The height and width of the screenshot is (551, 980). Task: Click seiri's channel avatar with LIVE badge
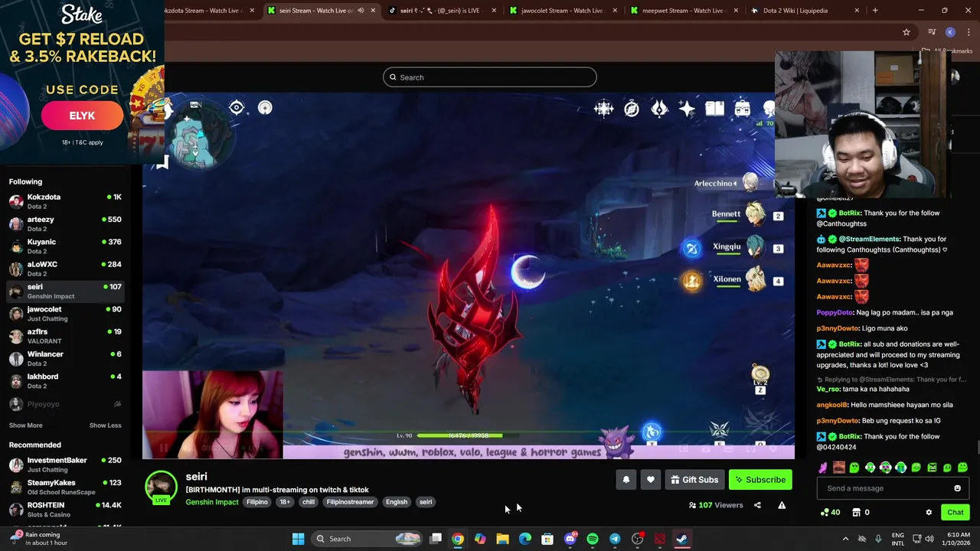tap(161, 487)
